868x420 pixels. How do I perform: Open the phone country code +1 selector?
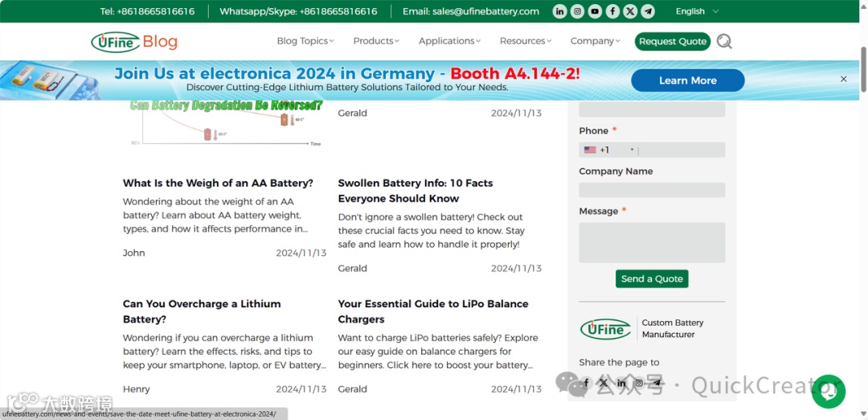tap(608, 150)
